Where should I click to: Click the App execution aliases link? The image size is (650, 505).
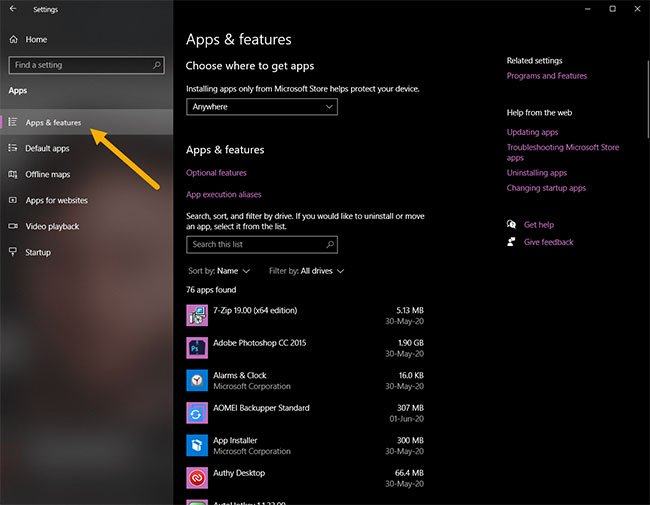coord(223,195)
